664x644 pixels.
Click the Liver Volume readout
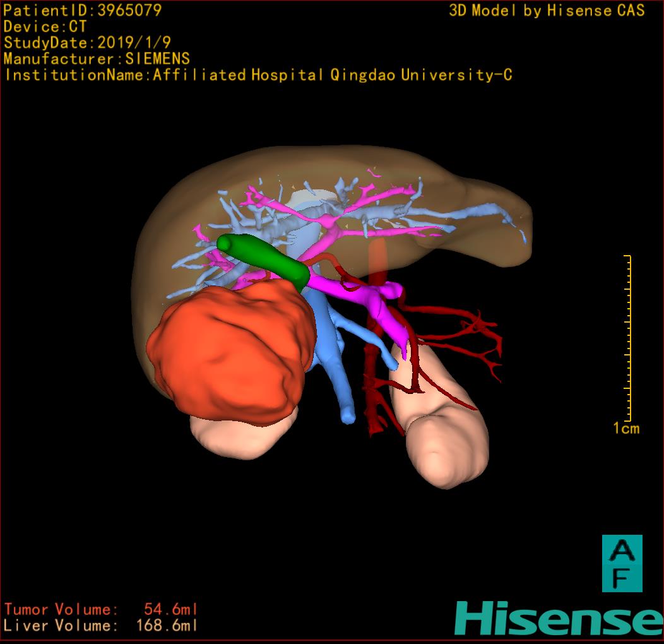point(101,626)
